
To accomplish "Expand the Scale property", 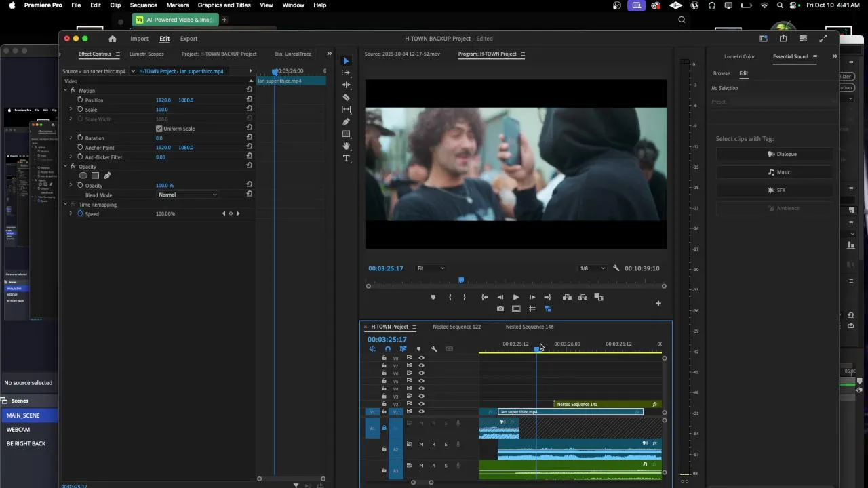I will pyautogui.click(x=71, y=109).
